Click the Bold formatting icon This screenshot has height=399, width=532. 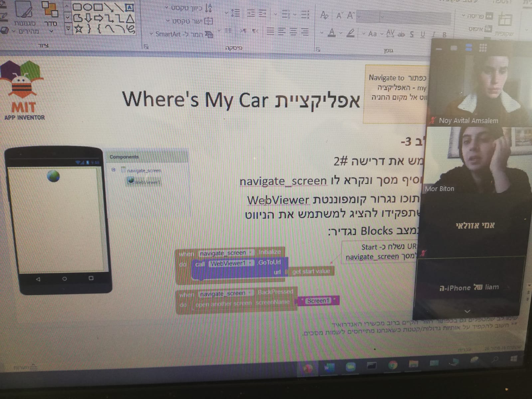click(444, 34)
